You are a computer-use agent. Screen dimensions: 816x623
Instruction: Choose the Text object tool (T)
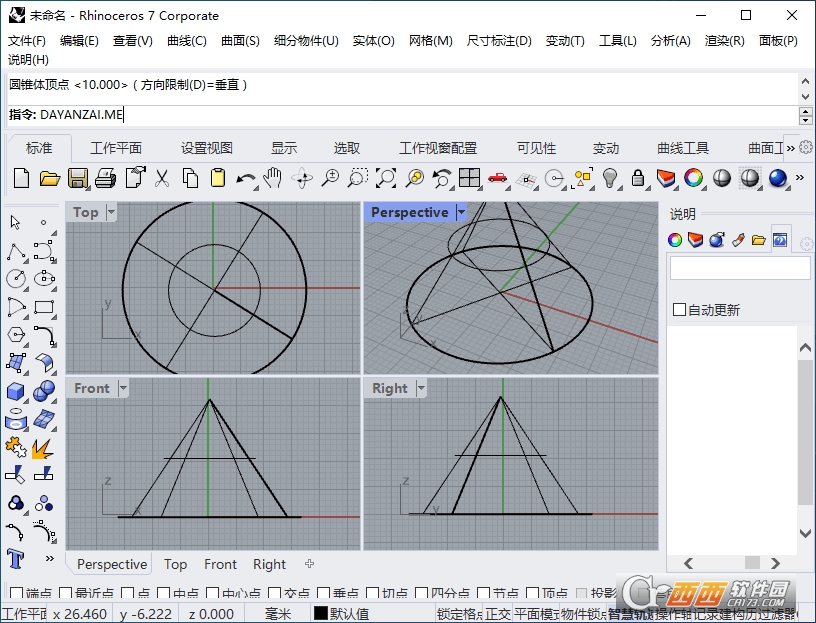coord(16,560)
